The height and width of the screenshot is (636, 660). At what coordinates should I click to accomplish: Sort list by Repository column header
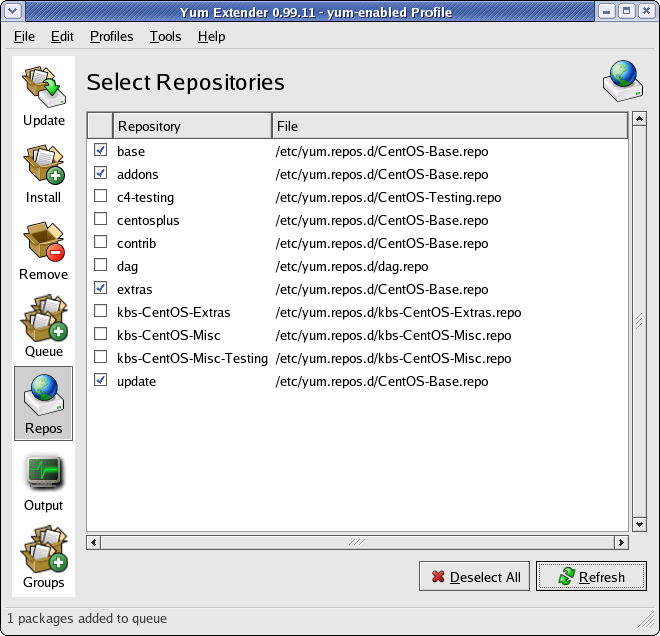coord(192,126)
